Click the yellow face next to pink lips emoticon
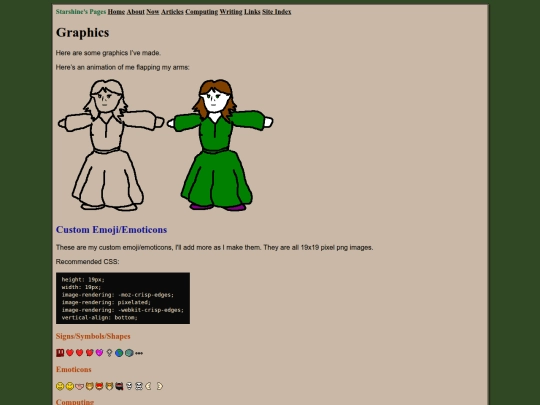 [70, 386]
